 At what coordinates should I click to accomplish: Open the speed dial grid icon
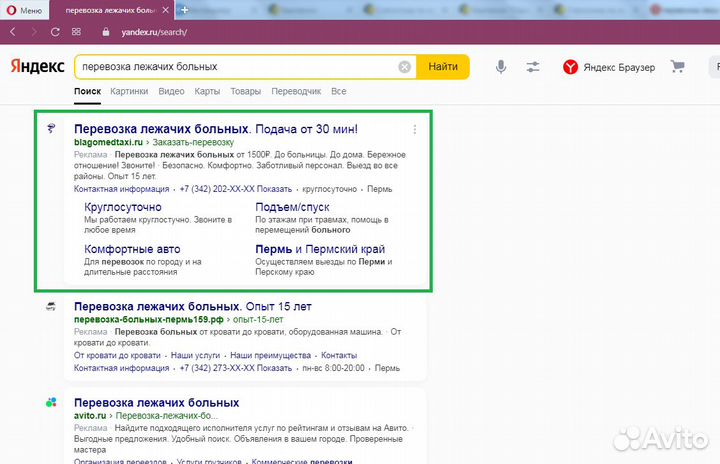(76, 32)
